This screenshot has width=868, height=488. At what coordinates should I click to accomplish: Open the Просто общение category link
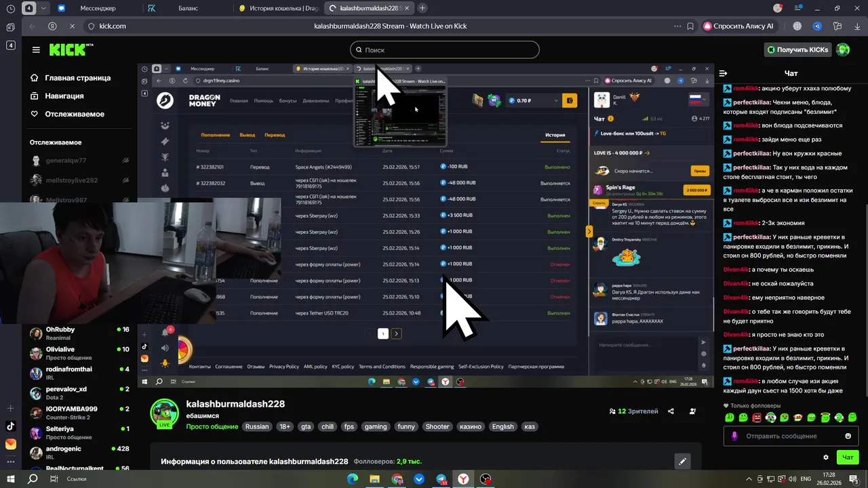pos(212,427)
